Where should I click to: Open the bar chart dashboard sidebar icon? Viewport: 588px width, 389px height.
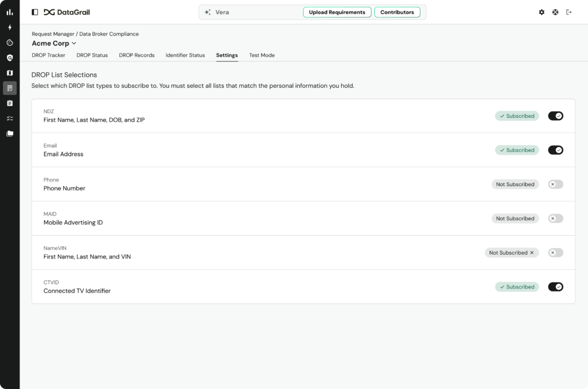[x=10, y=13]
